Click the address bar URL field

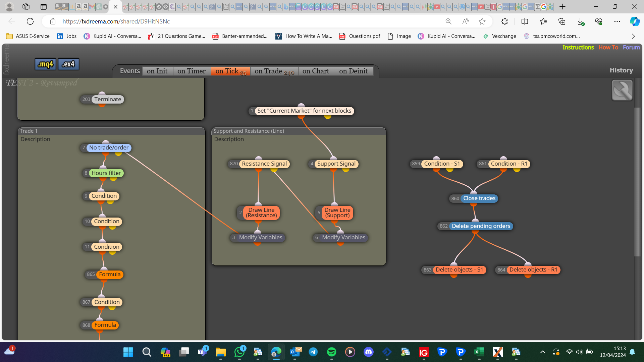(x=248, y=21)
